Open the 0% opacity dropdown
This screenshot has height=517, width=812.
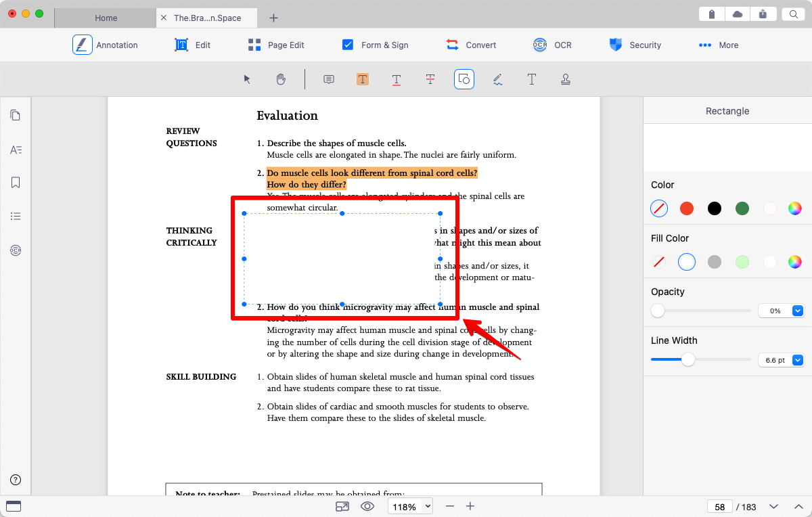[x=797, y=311]
